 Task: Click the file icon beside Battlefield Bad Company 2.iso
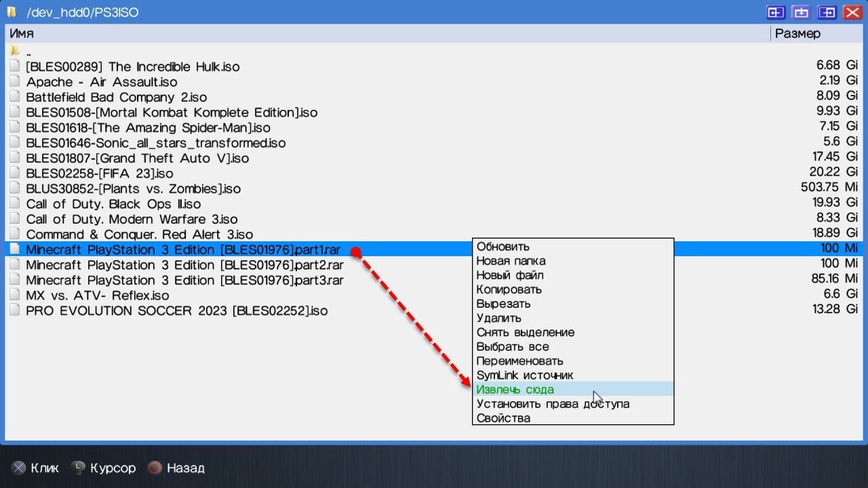click(15, 97)
